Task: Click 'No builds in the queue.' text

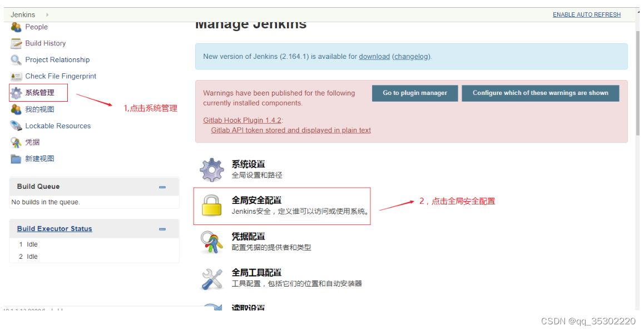Action: click(x=46, y=202)
